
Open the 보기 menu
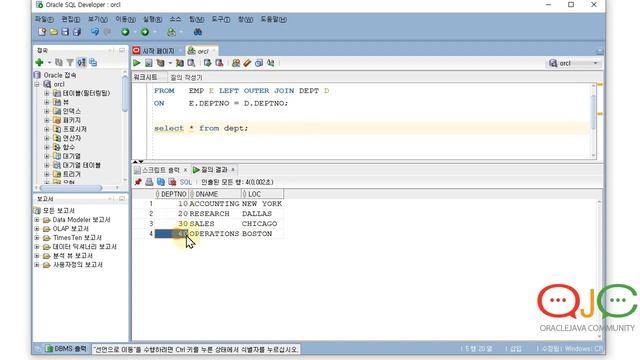tap(98, 19)
